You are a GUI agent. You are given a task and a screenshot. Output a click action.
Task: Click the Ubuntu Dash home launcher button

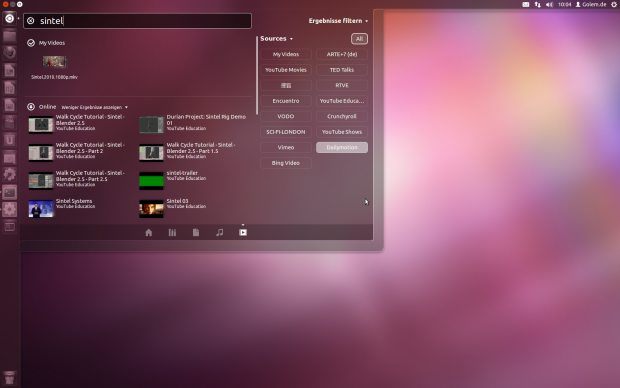pos(9,19)
